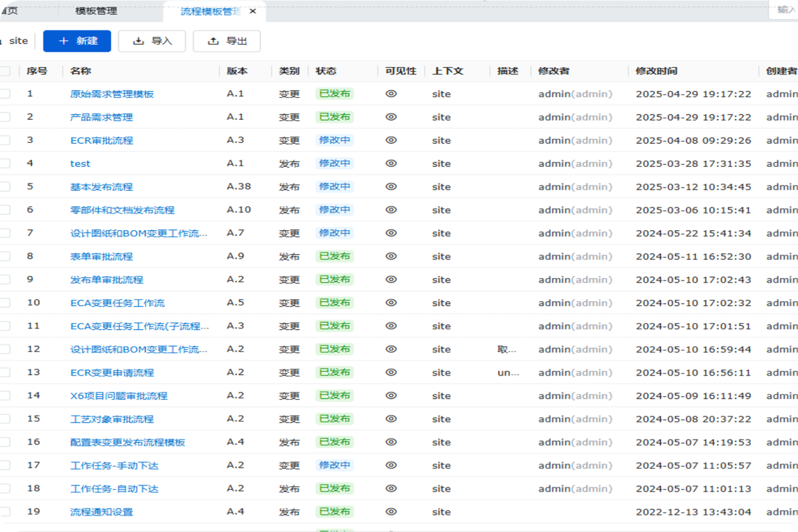Image resolution: width=798 pixels, height=532 pixels.
Task: Open the 产品需求管理 template link
Action: click(x=102, y=117)
